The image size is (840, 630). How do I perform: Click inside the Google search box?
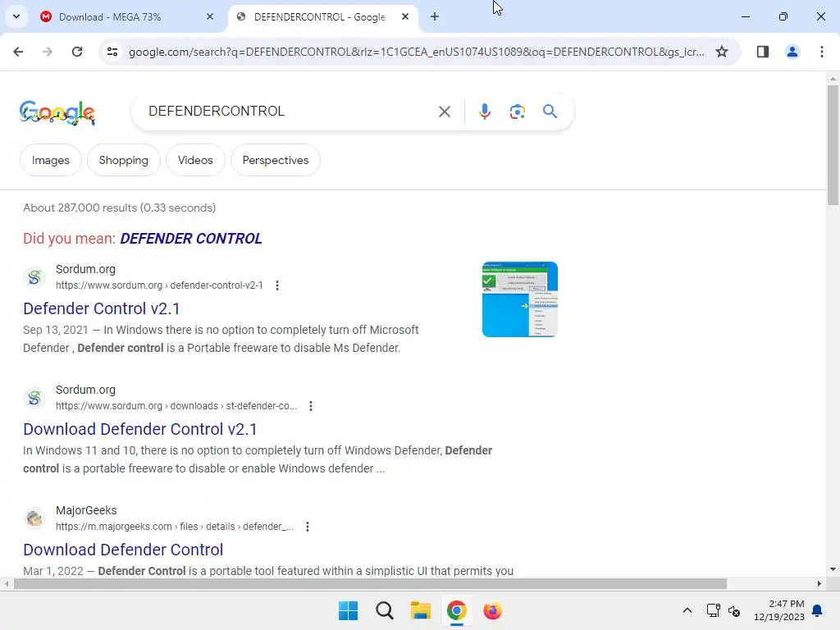click(286, 112)
